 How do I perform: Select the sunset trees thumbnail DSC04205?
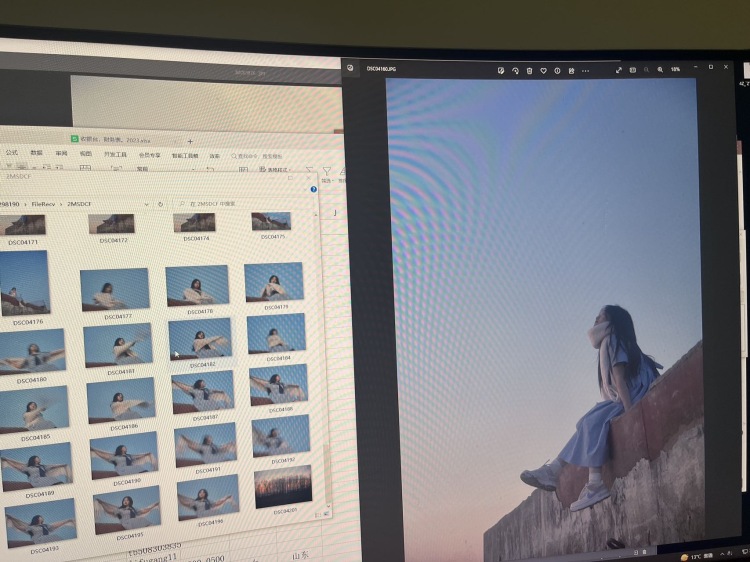[283, 489]
